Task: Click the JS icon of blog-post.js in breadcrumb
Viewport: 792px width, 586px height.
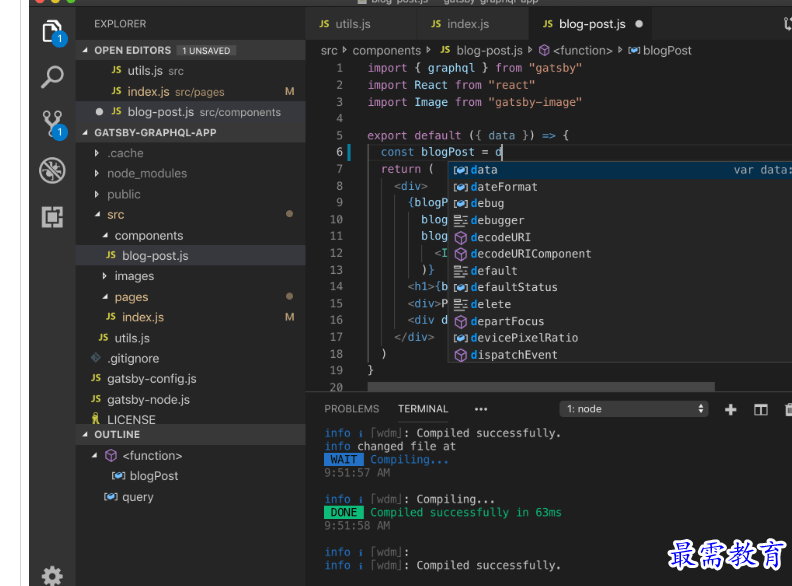Action: coord(445,50)
